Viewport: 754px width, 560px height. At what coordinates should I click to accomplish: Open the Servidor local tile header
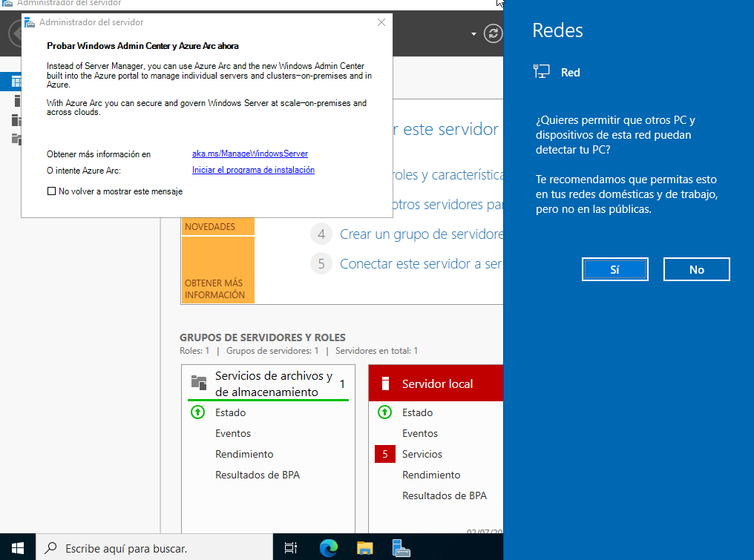pos(436,383)
